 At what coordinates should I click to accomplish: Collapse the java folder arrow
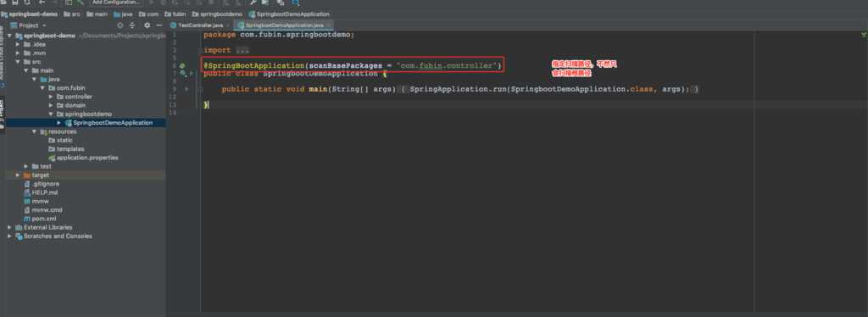point(34,79)
